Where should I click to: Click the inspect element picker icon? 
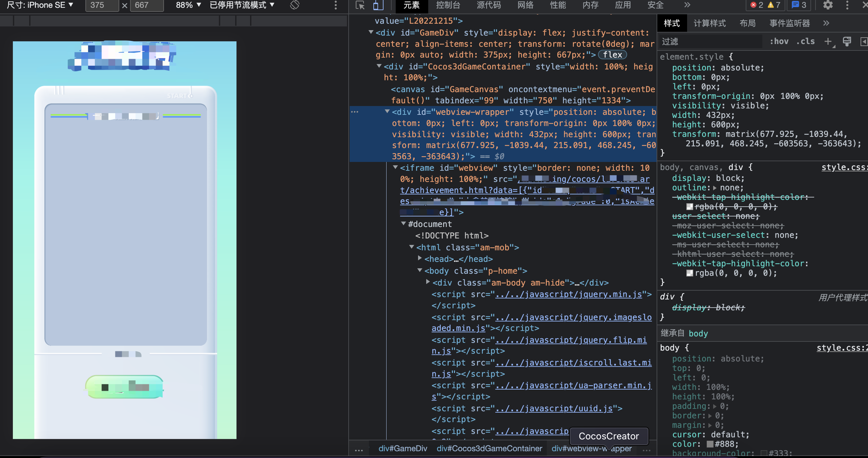pyautogui.click(x=360, y=5)
